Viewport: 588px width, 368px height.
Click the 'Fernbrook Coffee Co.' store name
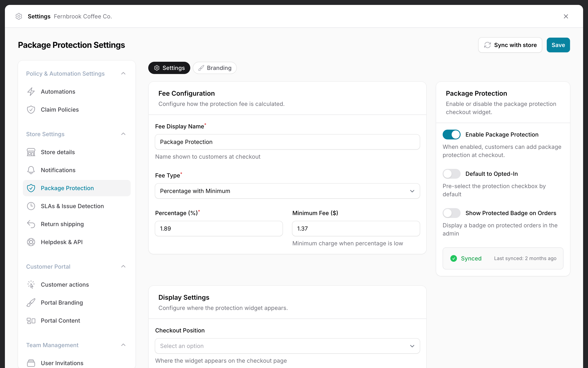[83, 16]
